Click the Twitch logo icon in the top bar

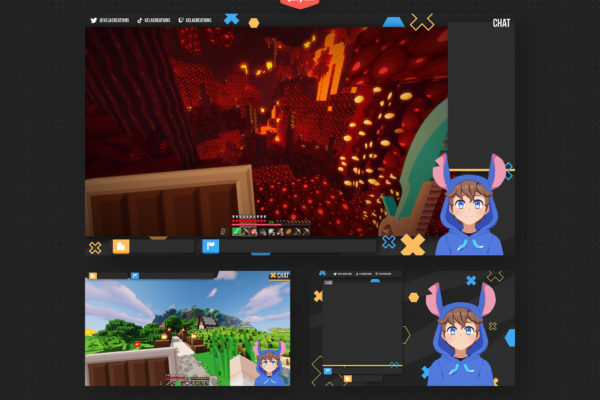[181, 20]
